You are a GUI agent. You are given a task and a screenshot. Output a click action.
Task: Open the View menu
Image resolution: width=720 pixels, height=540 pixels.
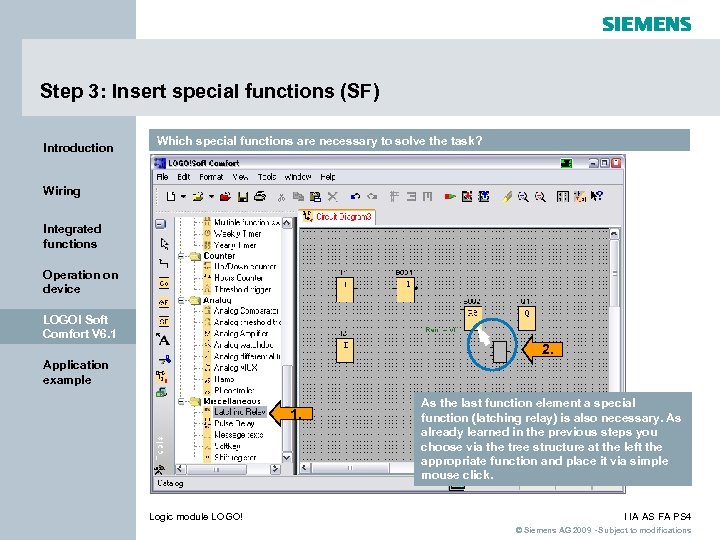click(x=240, y=177)
